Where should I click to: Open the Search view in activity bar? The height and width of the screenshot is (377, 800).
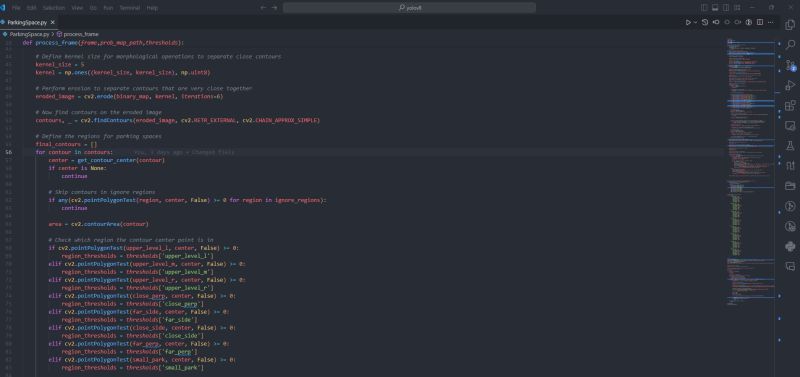[x=790, y=45]
